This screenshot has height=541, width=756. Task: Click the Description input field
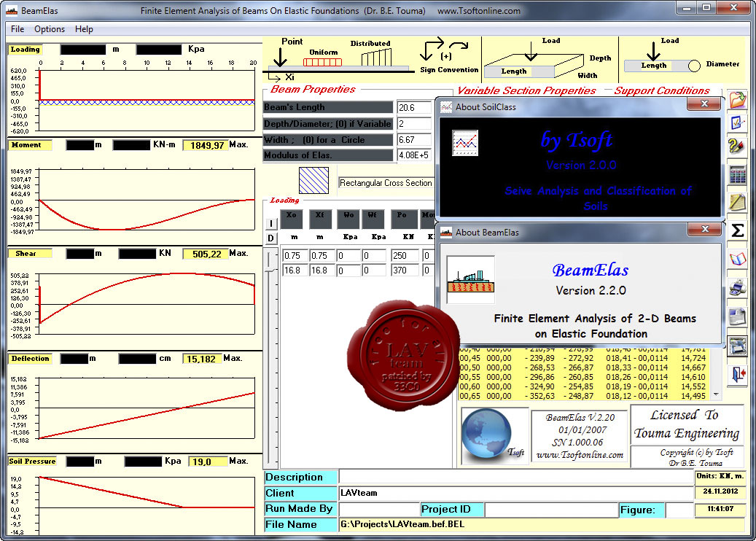pos(516,478)
